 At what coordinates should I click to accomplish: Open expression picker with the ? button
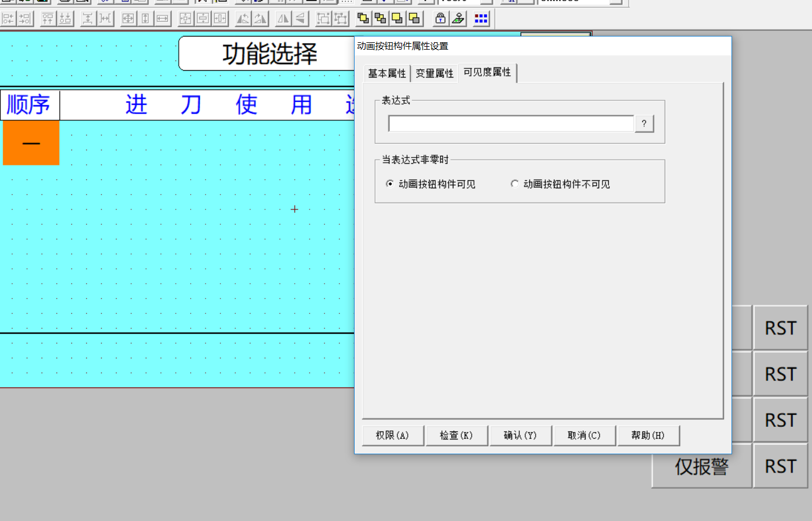[644, 123]
